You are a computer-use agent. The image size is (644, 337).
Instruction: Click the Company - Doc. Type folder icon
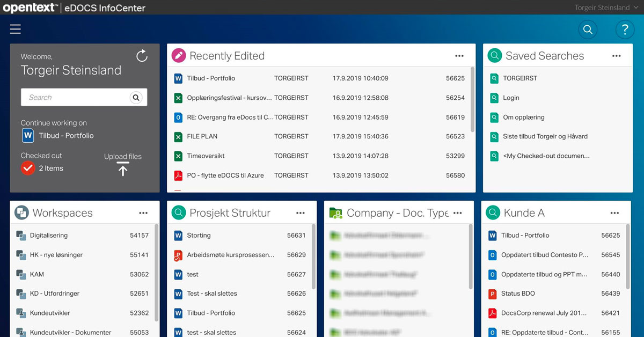tap(336, 213)
